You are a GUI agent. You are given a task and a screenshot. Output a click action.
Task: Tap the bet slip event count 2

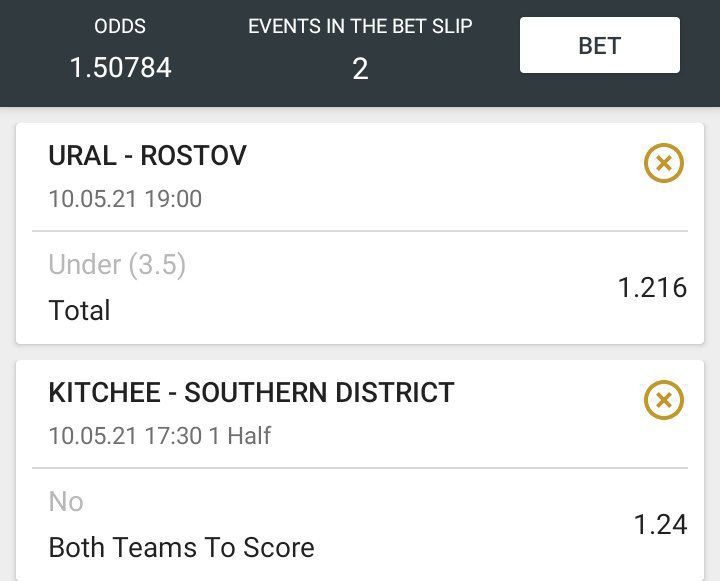360,68
